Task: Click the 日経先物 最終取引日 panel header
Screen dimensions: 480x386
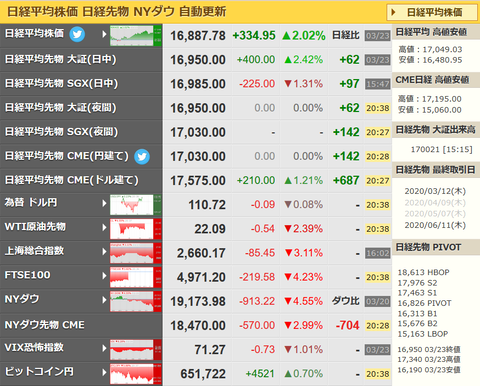Action: (x=436, y=170)
